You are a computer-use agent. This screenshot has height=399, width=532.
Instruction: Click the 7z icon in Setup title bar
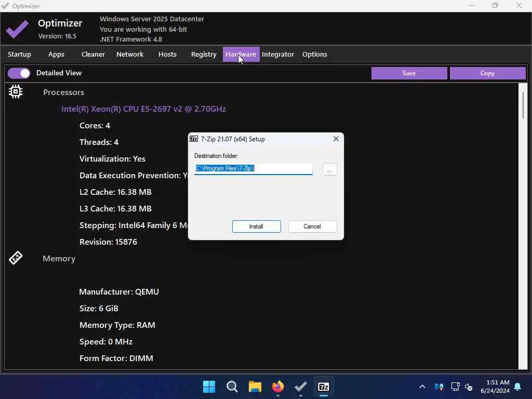coord(194,139)
